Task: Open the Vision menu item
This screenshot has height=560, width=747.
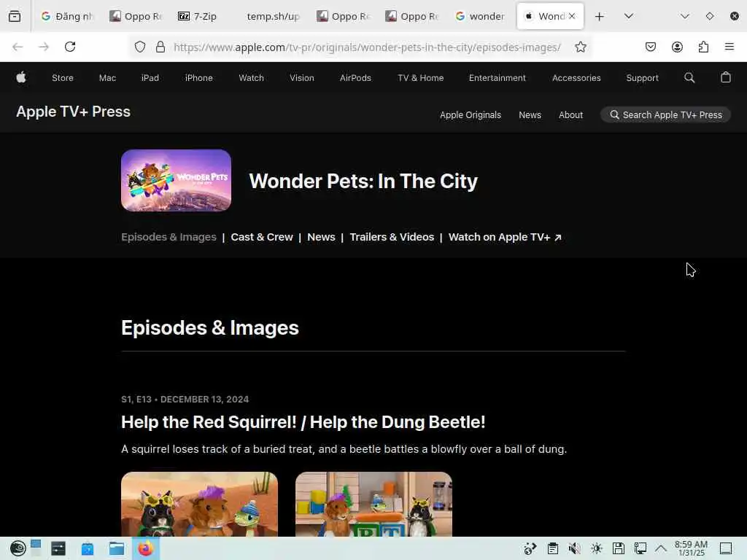Action: [301, 77]
